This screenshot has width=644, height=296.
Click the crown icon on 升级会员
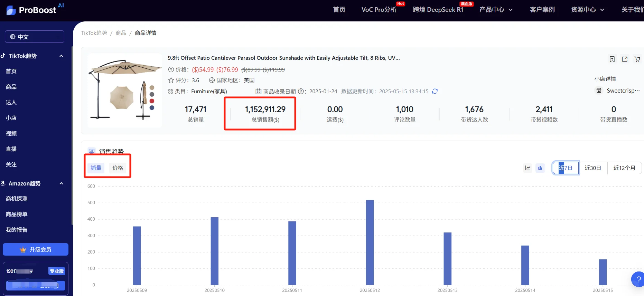[x=23, y=249]
